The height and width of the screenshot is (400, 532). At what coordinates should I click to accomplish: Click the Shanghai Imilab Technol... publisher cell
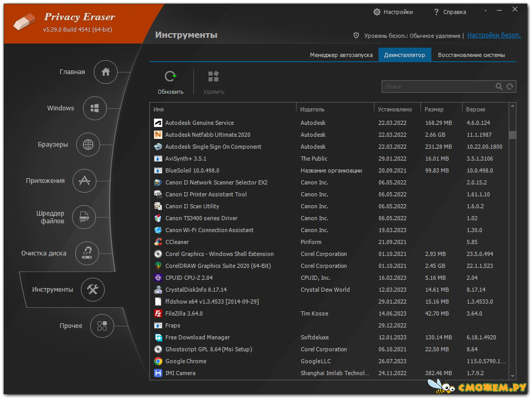pyautogui.click(x=334, y=373)
